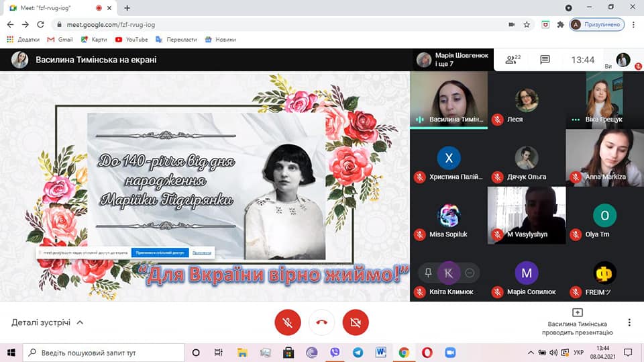
Task: Toggle the camera on or off
Action: pos(356,323)
